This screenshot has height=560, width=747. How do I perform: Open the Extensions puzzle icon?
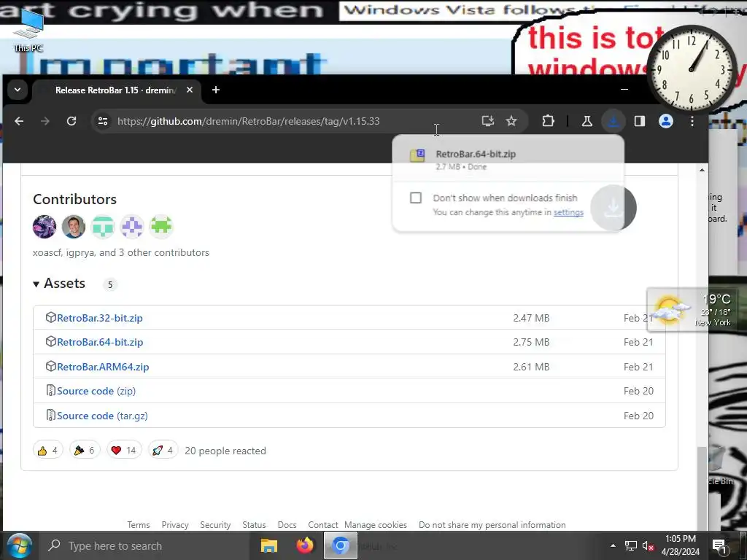click(548, 121)
